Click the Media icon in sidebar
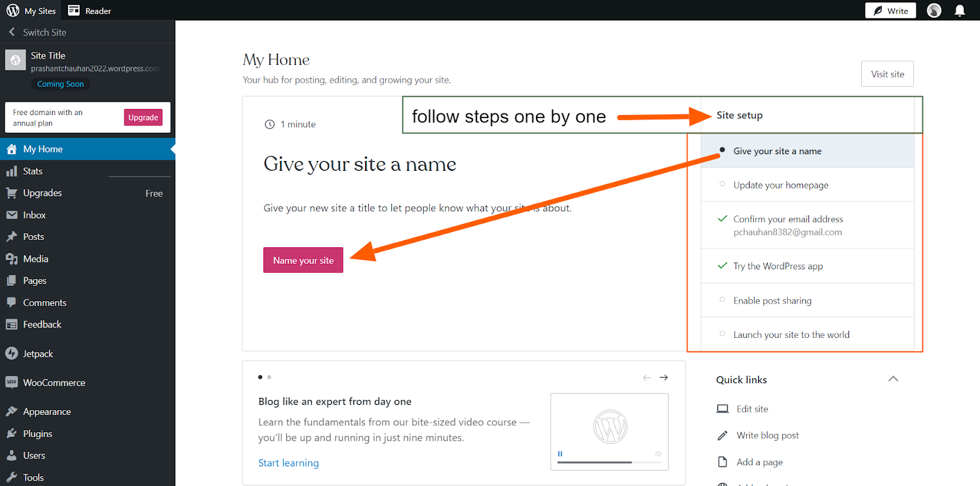Screen dimensions: 980x486 tap(12, 259)
